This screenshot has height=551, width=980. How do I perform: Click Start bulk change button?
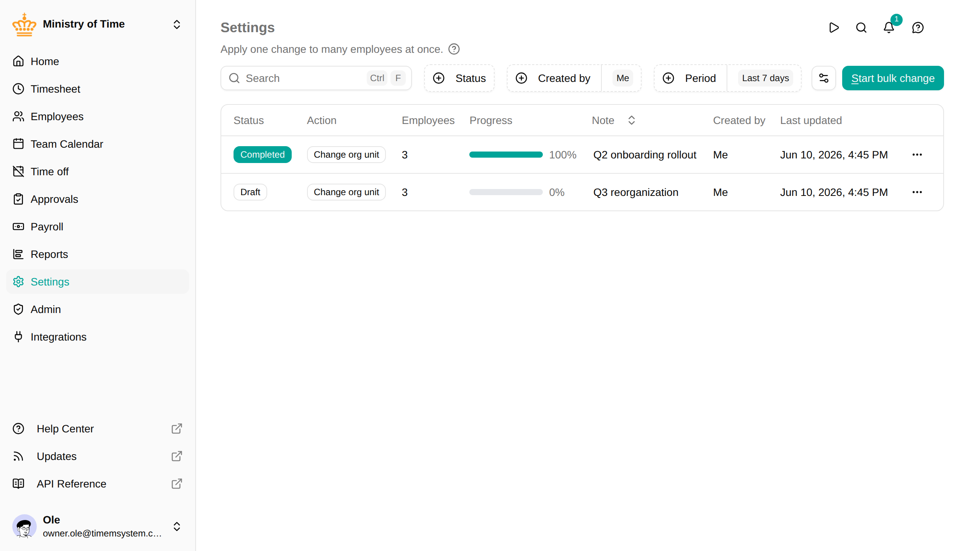tap(893, 78)
